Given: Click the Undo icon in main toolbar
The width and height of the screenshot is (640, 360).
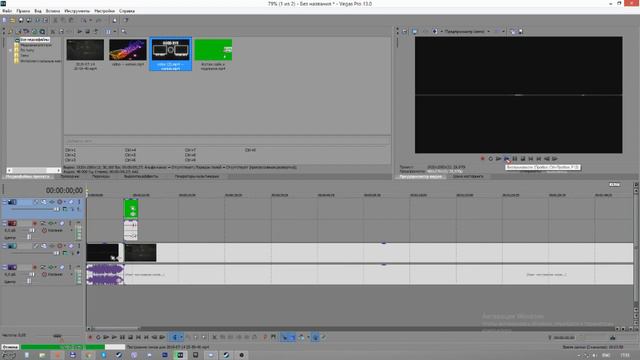Looking at the screenshot, I should pyautogui.click(x=84, y=20).
